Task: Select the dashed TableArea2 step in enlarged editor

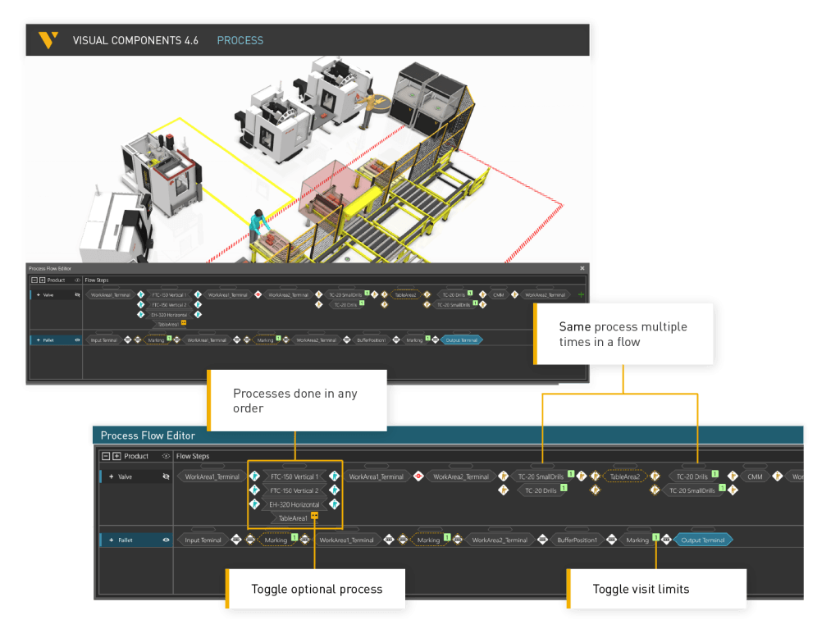Action: pos(624,476)
